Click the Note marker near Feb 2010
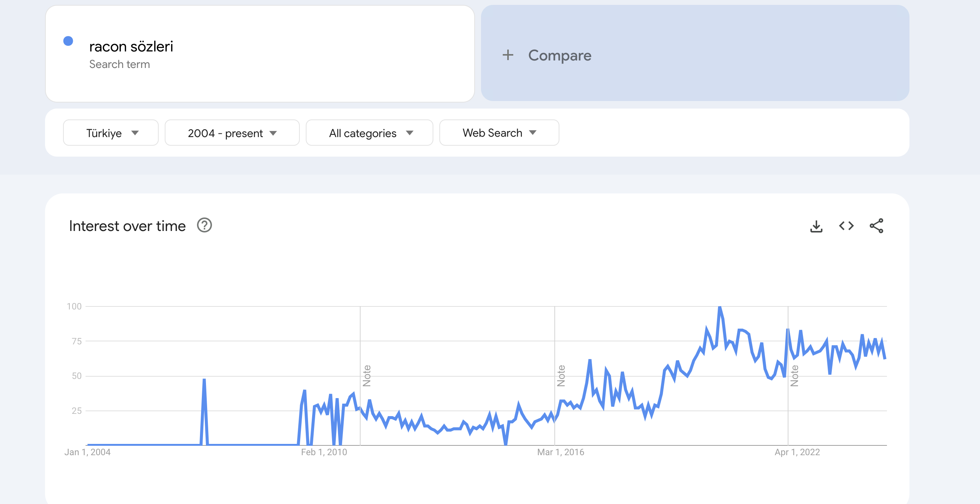This screenshot has height=504, width=980. [367, 376]
